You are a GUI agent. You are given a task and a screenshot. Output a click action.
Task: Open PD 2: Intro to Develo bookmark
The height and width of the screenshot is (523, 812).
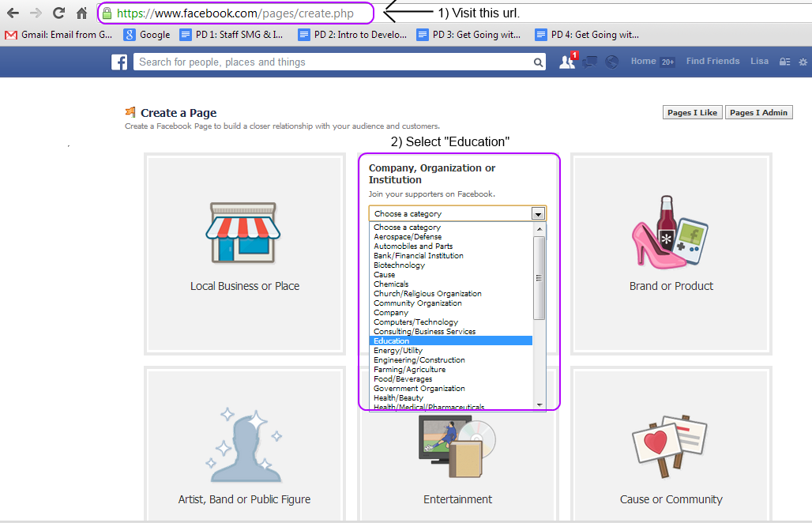(352, 35)
